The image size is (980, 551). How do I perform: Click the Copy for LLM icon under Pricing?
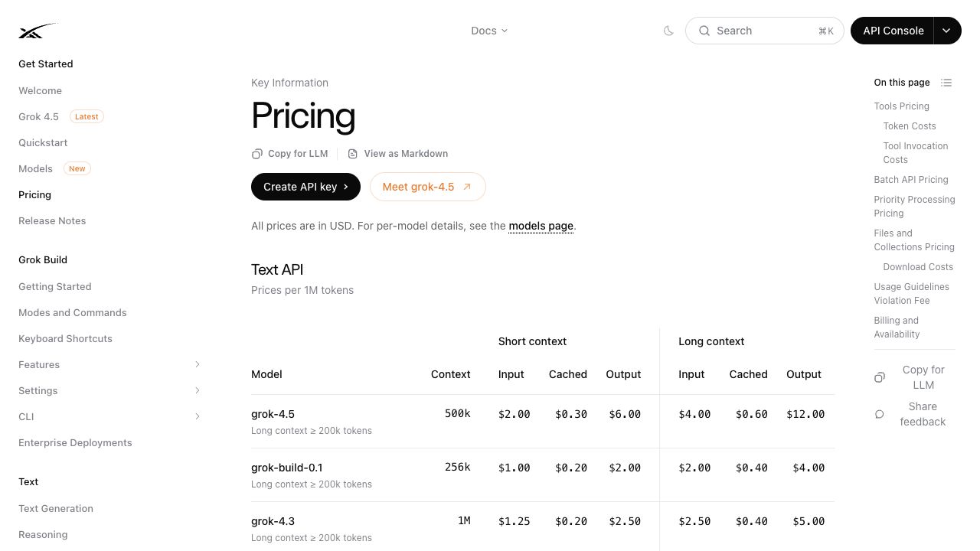point(257,154)
